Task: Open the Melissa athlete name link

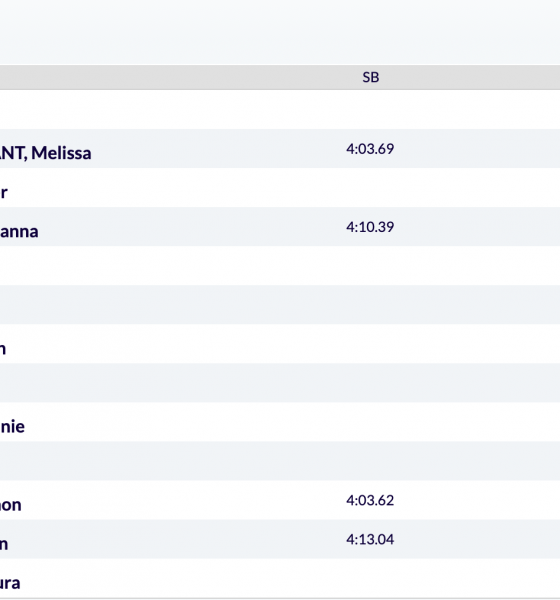Action: [46, 153]
